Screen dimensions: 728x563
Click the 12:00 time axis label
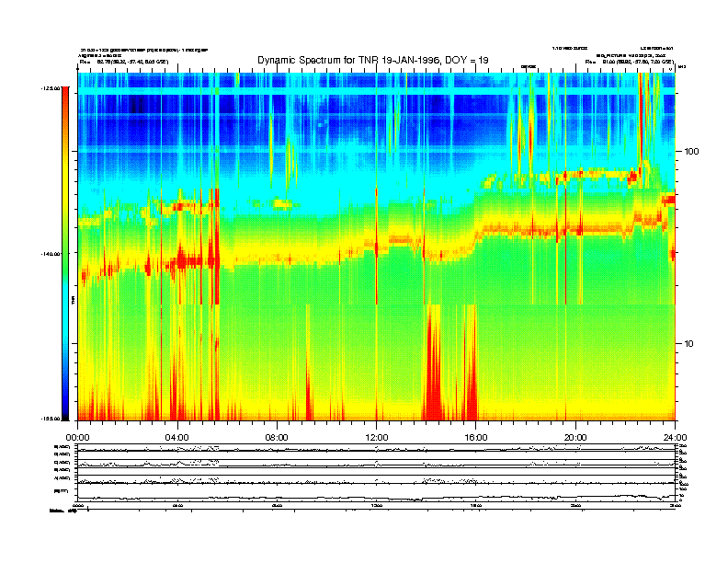pyautogui.click(x=377, y=438)
